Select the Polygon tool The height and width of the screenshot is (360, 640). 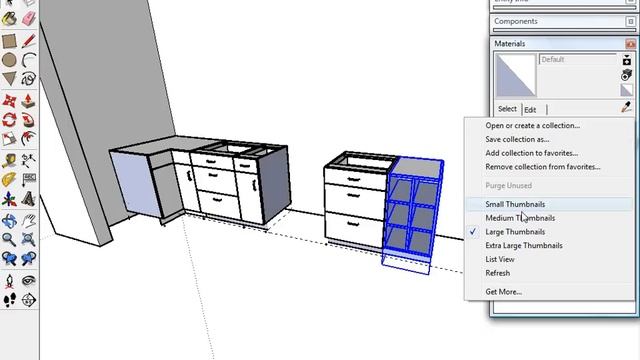[x=9, y=79]
